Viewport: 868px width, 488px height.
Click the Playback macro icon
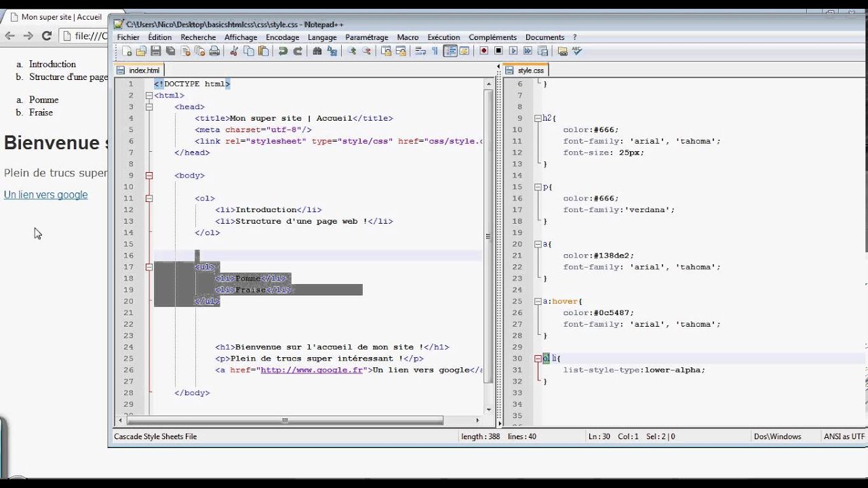pyautogui.click(x=513, y=51)
